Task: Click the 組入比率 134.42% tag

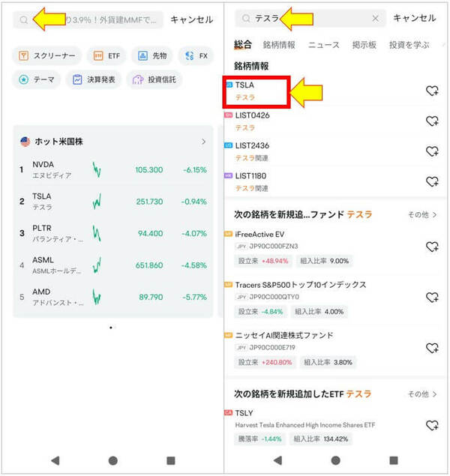Action: (321, 439)
